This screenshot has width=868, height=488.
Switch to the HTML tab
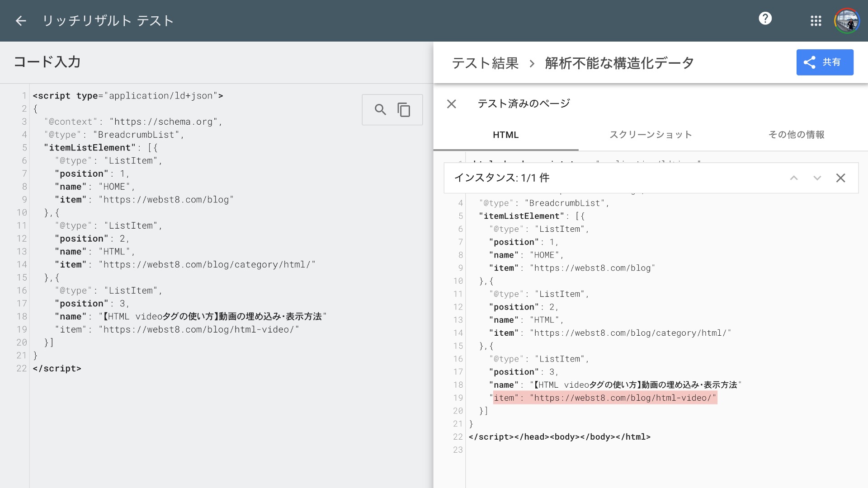pyautogui.click(x=505, y=135)
